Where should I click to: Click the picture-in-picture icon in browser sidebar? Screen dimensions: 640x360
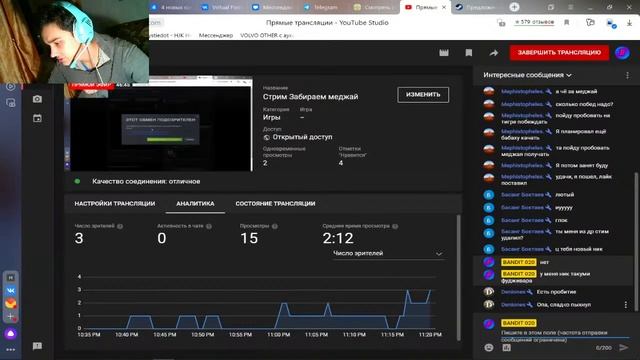[11, 103]
